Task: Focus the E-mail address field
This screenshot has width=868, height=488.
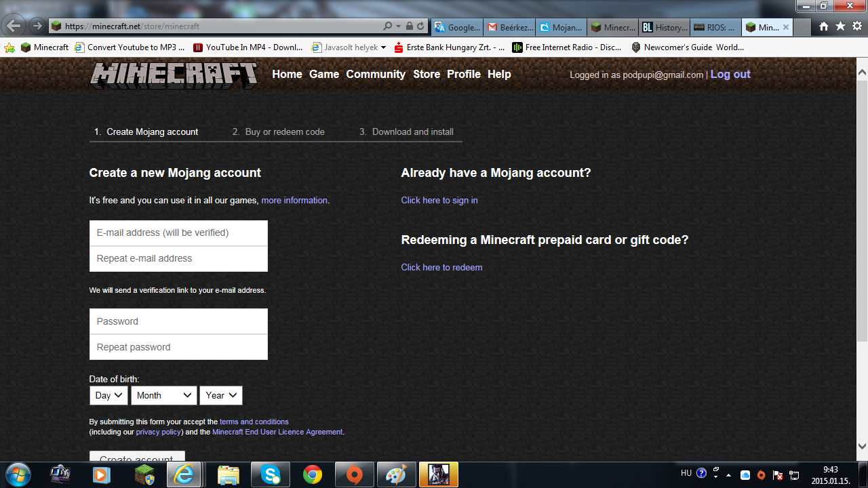Action: (178, 232)
